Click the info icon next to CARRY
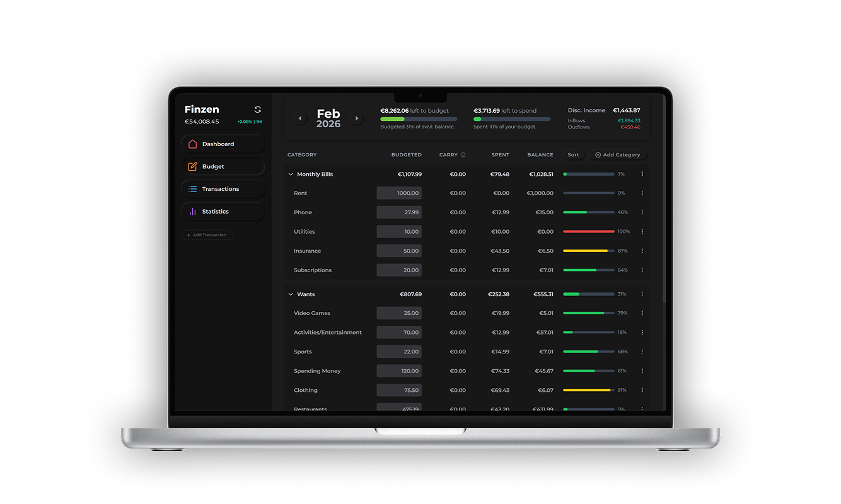The width and height of the screenshot is (841, 504). tap(463, 155)
